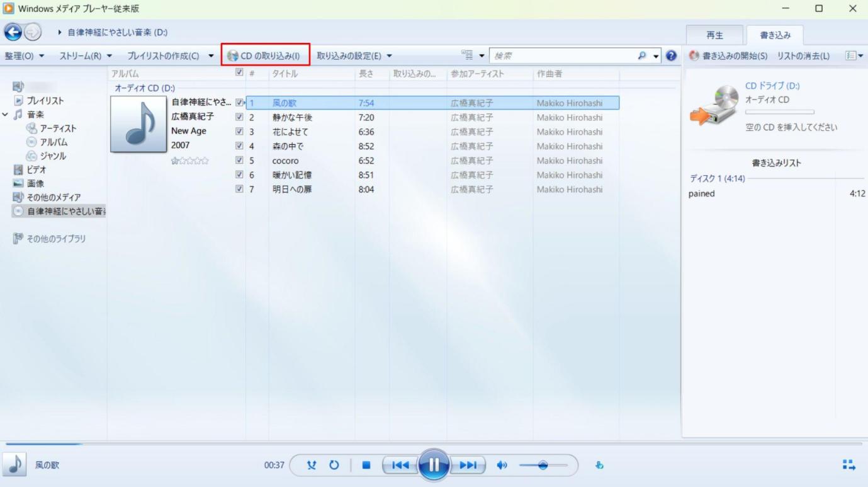868x487 pixels.
Task: Uncheck track 5 cocoro
Action: [239, 161]
